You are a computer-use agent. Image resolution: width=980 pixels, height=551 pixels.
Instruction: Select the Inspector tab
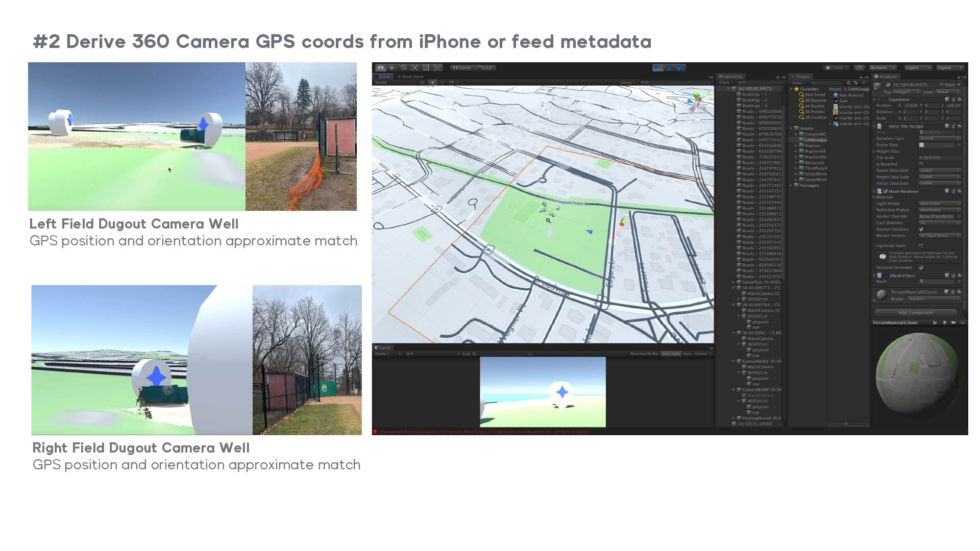click(888, 77)
